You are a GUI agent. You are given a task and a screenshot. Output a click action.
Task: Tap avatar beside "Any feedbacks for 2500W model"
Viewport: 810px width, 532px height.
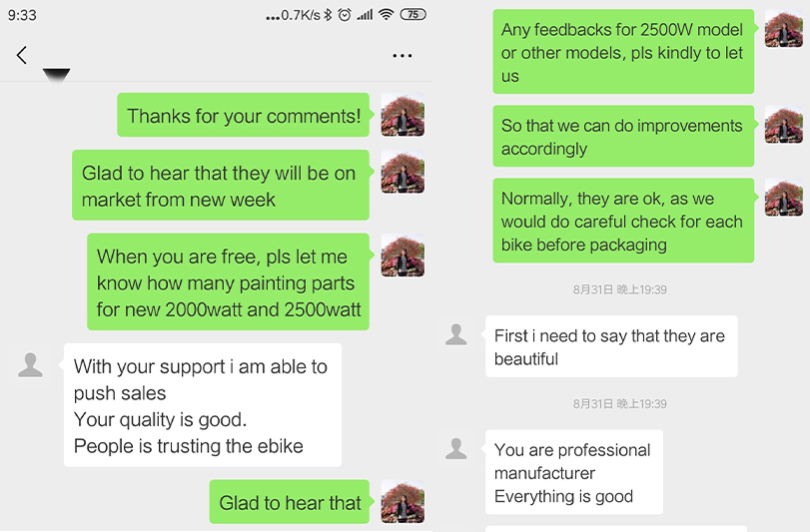pos(784,28)
